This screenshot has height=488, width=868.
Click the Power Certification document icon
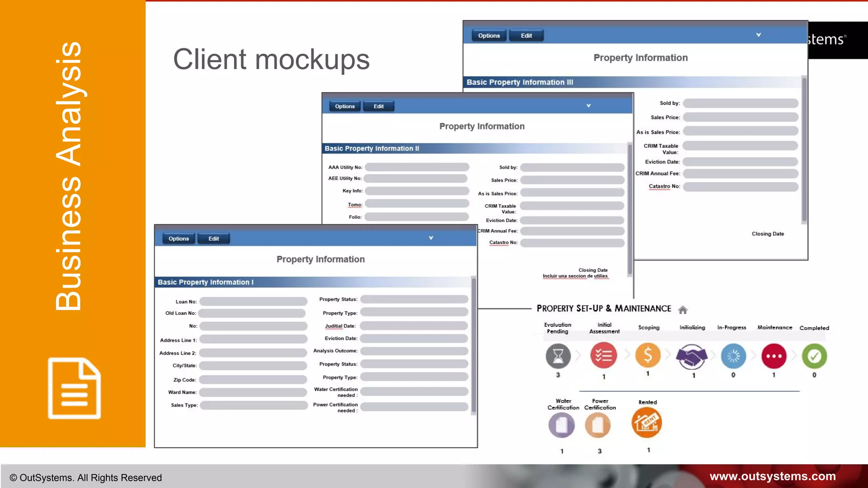click(x=598, y=425)
